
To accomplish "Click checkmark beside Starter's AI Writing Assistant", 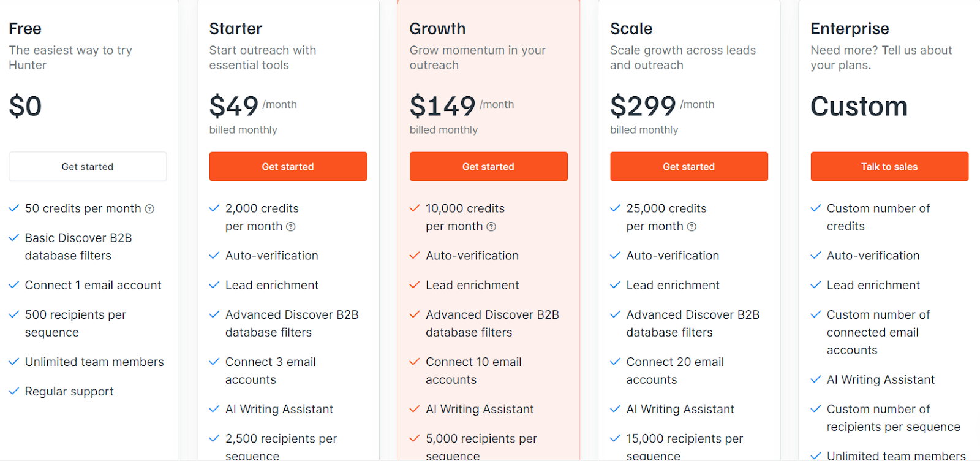I will [214, 409].
